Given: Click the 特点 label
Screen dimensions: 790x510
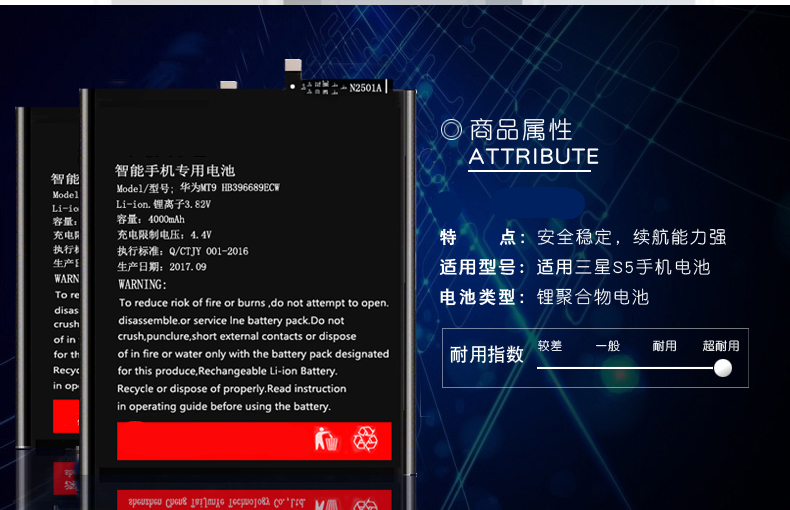Looking at the screenshot, I should pyautogui.click(x=482, y=237).
